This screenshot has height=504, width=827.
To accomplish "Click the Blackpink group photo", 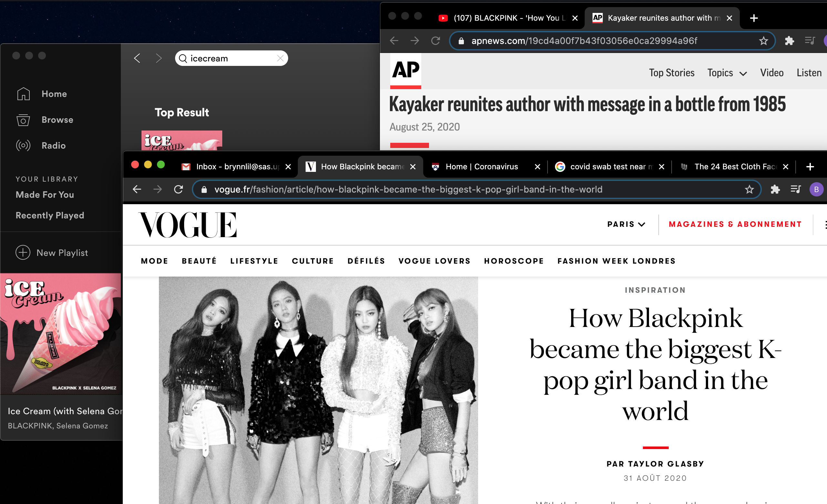I will point(318,390).
